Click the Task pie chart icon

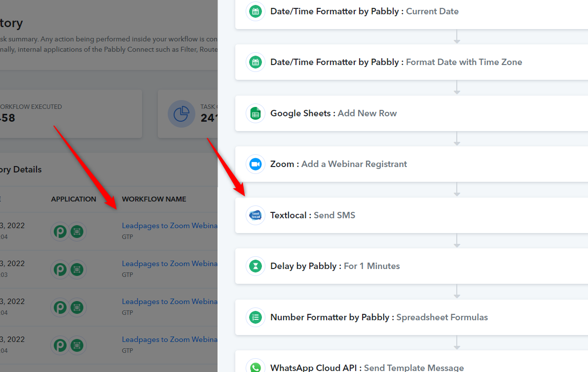[x=181, y=114]
